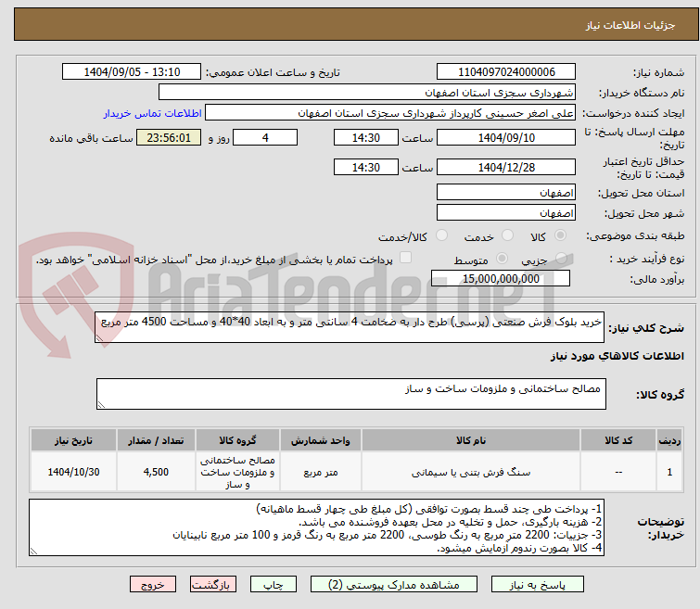Image resolution: width=700 pixels, height=609 pixels.
Task: Click the بازگشت back button
Action: (x=213, y=585)
